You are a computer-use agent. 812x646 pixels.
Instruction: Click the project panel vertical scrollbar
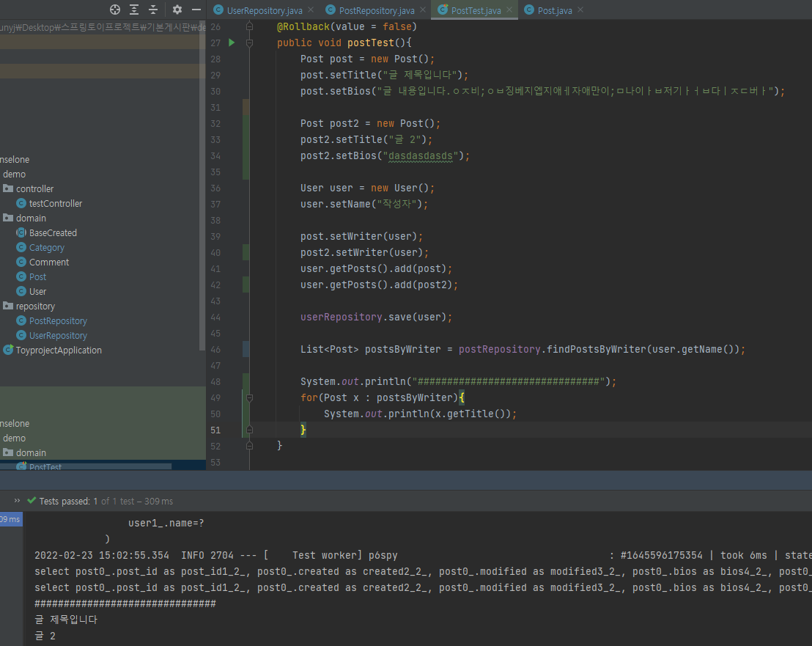pyautogui.click(x=202, y=186)
